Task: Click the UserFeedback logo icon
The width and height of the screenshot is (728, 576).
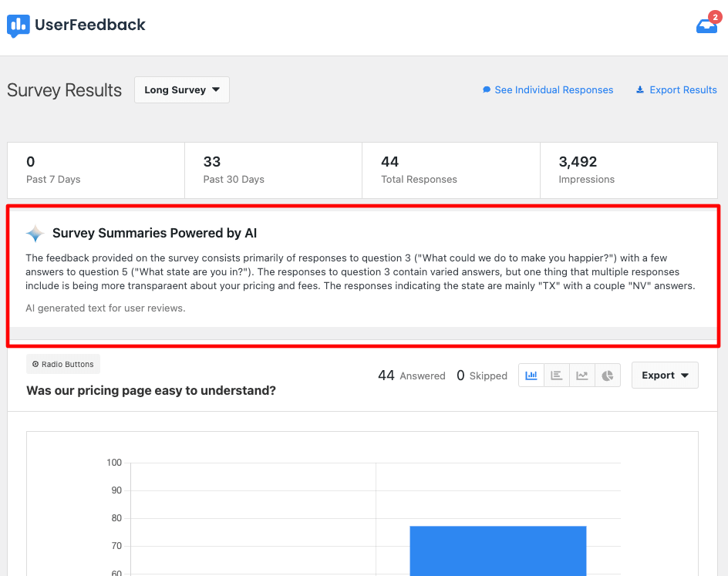Action: [19, 25]
